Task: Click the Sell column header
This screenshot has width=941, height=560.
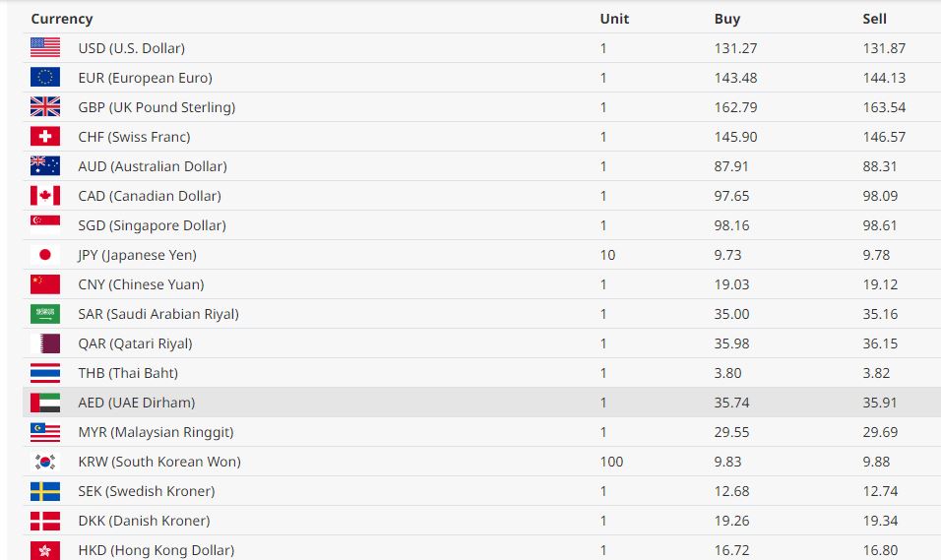Action: tap(874, 19)
